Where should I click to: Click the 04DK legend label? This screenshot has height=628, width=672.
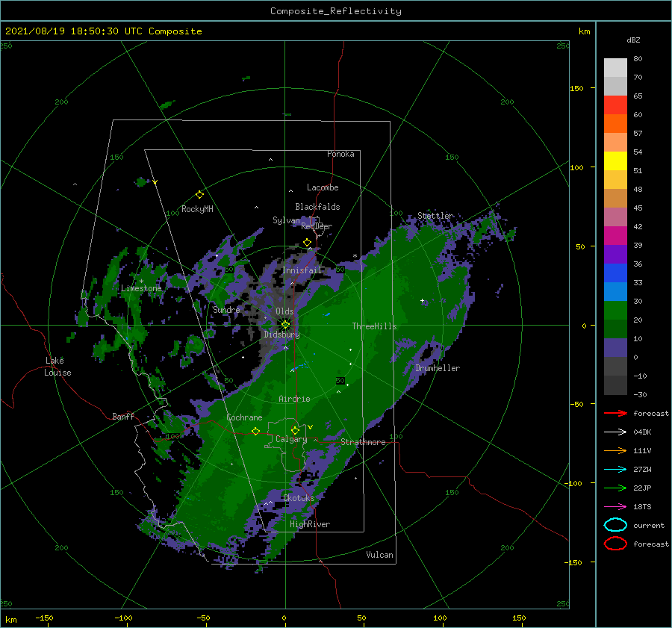tap(642, 432)
